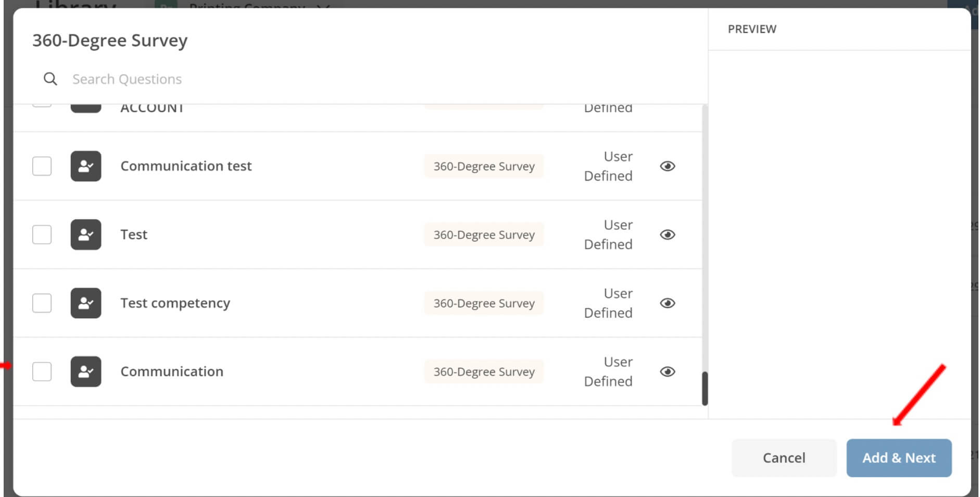Enable the Communication row checkbox
Image resolution: width=980 pixels, height=497 pixels.
[x=42, y=371]
